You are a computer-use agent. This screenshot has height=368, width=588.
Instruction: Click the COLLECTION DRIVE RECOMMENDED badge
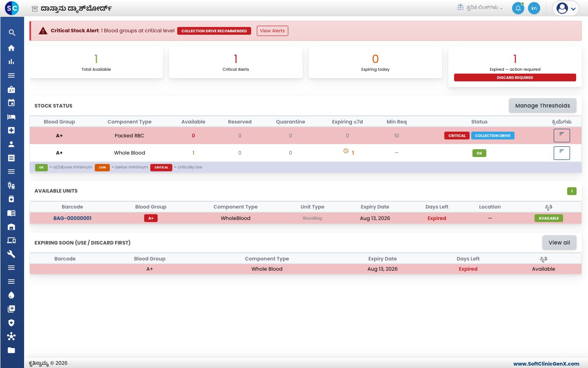(x=214, y=31)
